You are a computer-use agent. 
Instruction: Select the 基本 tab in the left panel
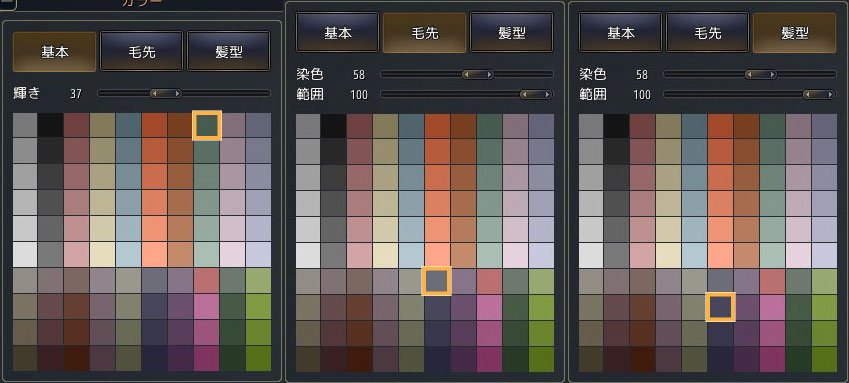coord(54,52)
